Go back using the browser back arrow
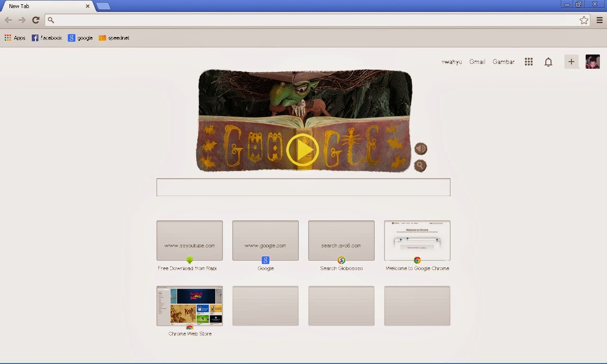The image size is (607, 364). [x=8, y=20]
